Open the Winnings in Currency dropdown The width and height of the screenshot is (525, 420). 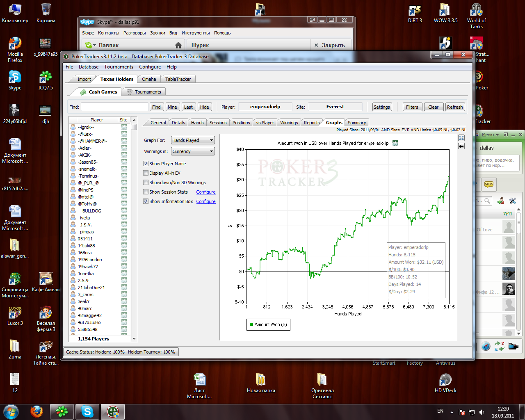click(193, 151)
